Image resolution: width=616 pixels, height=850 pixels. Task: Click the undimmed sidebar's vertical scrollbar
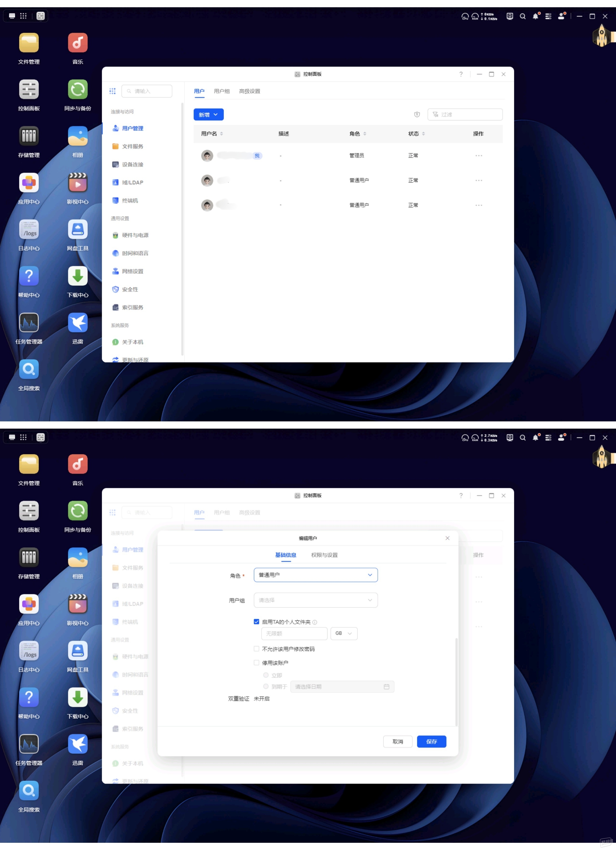point(182,229)
